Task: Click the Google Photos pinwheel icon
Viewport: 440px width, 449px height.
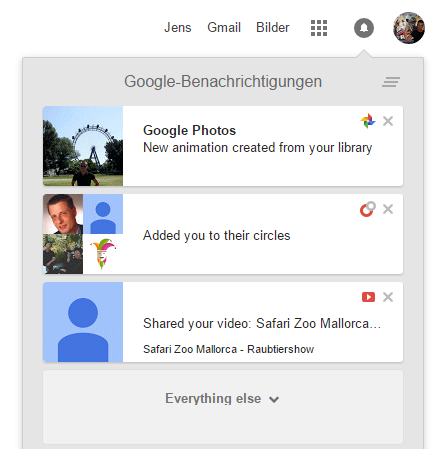Action: [368, 121]
